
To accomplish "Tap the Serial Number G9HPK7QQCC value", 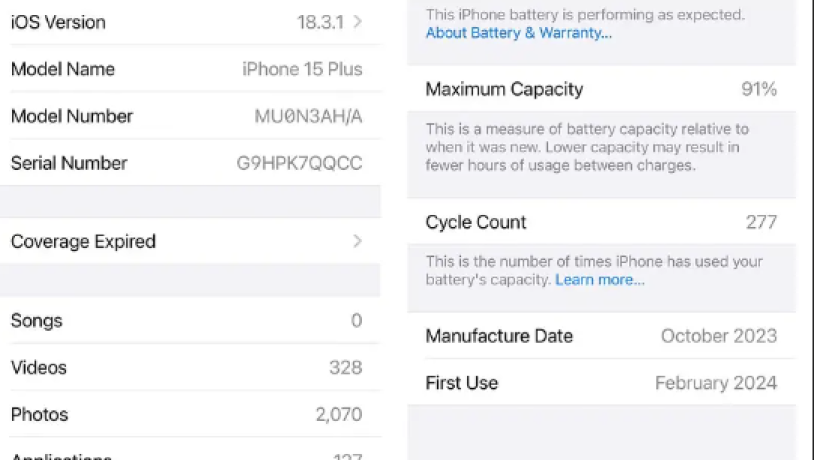I will point(300,163).
